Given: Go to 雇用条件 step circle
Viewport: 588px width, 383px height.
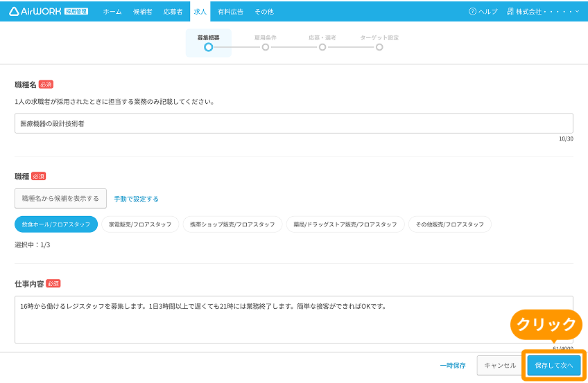Looking at the screenshot, I should [266, 48].
